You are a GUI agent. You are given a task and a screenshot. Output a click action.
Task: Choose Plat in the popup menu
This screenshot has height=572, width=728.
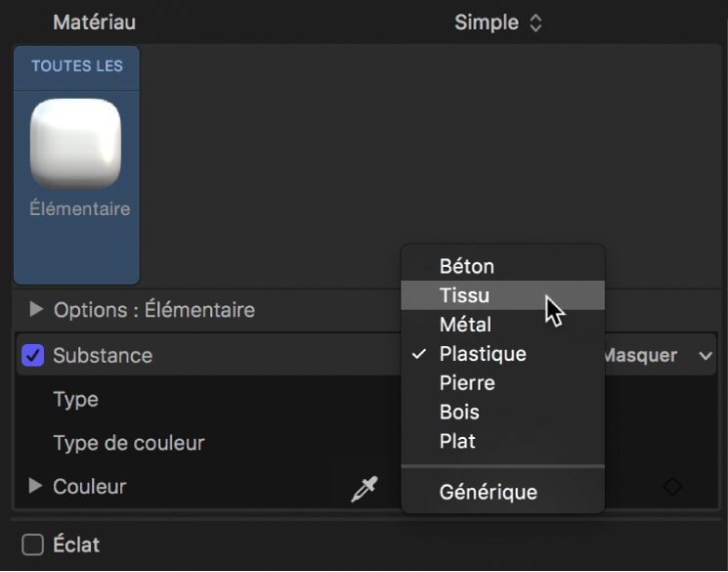(x=458, y=442)
